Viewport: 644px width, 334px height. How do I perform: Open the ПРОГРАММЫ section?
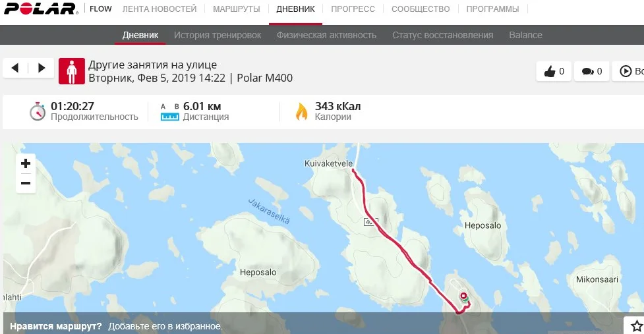(492, 9)
